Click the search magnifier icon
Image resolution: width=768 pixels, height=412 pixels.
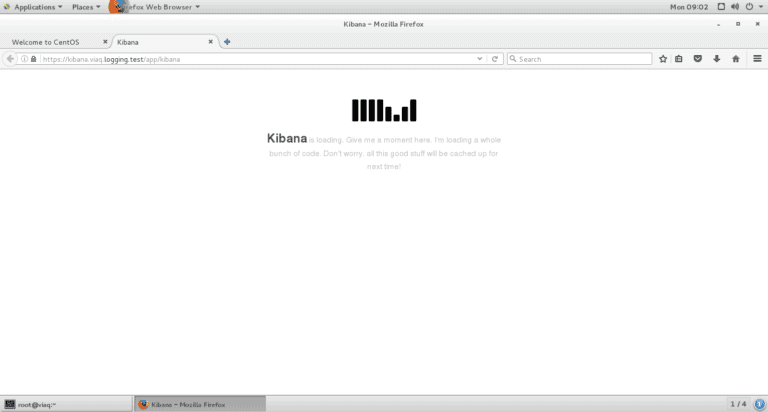[x=513, y=59]
